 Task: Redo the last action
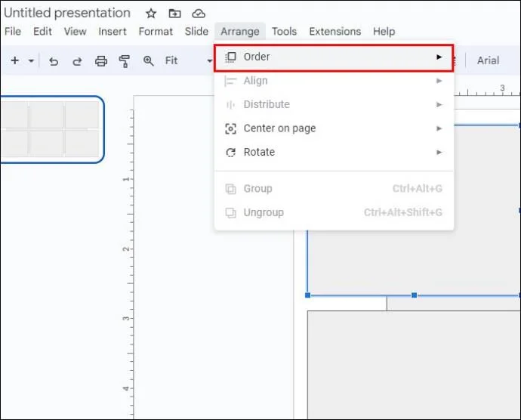pyautogui.click(x=78, y=61)
